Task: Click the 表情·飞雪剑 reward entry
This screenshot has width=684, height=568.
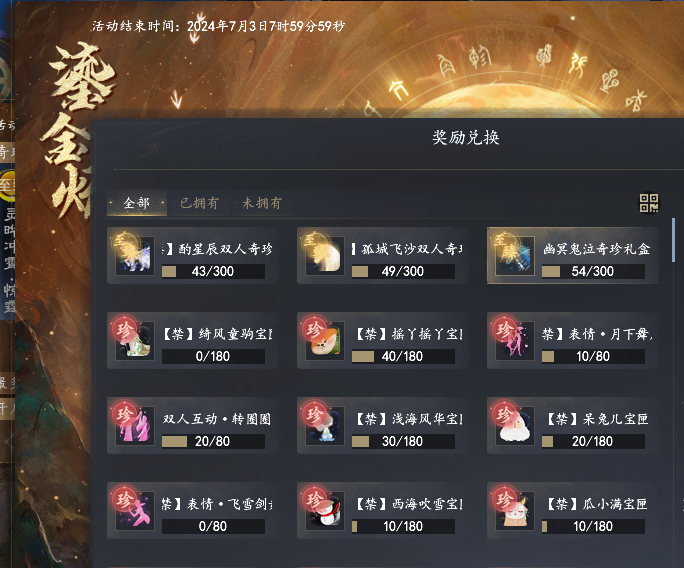Action: pos(192,510)
